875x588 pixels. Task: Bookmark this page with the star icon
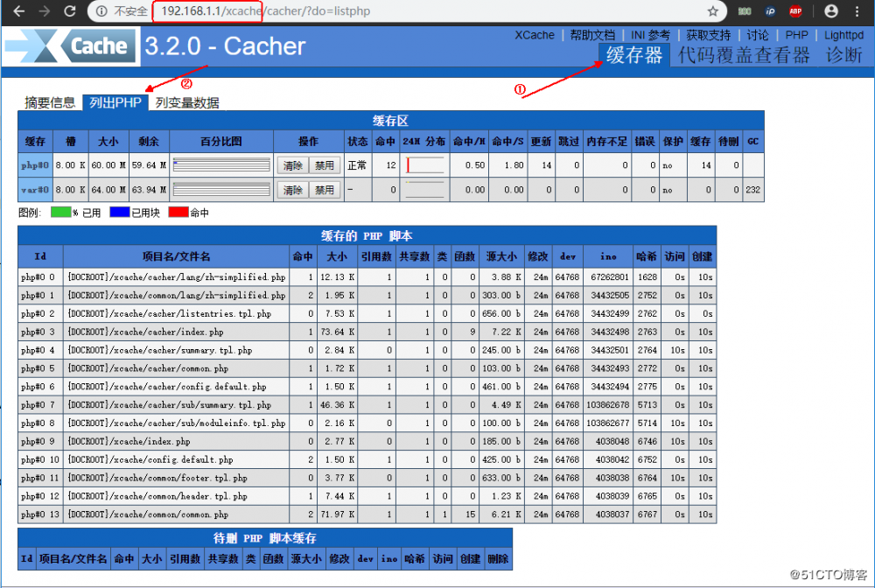pos(712,11)
